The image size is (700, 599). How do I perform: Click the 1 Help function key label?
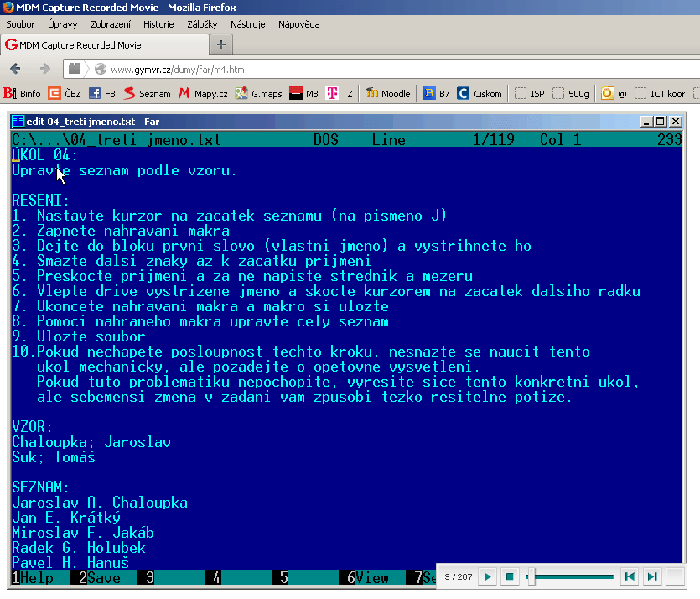32,578
